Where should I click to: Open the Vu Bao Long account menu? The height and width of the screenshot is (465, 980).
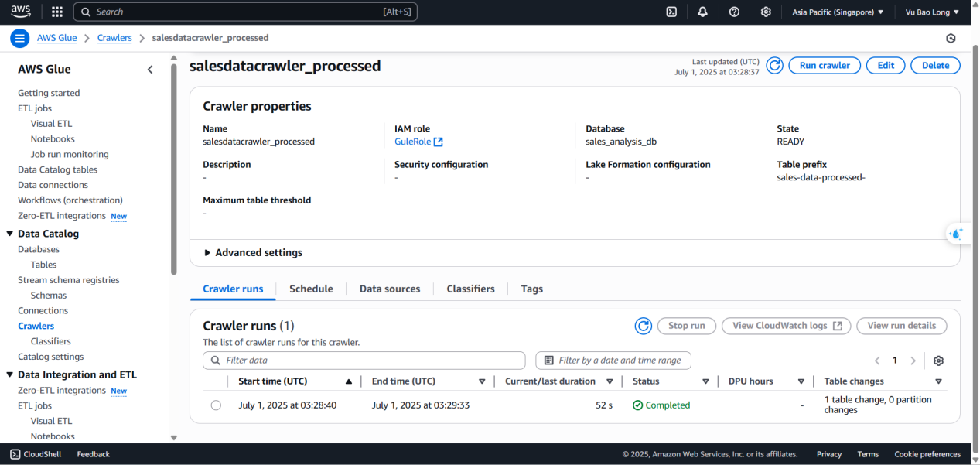(932, 12)
